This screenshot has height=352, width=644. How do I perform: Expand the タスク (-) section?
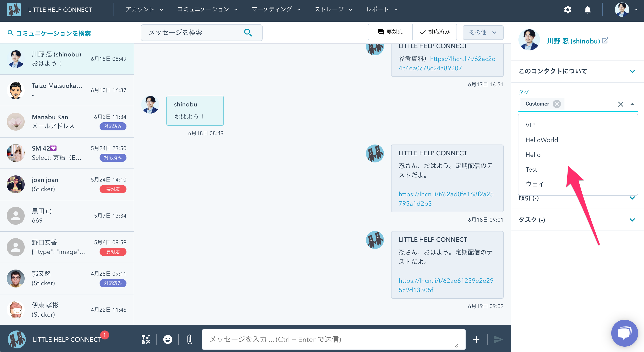pos(577,220)
